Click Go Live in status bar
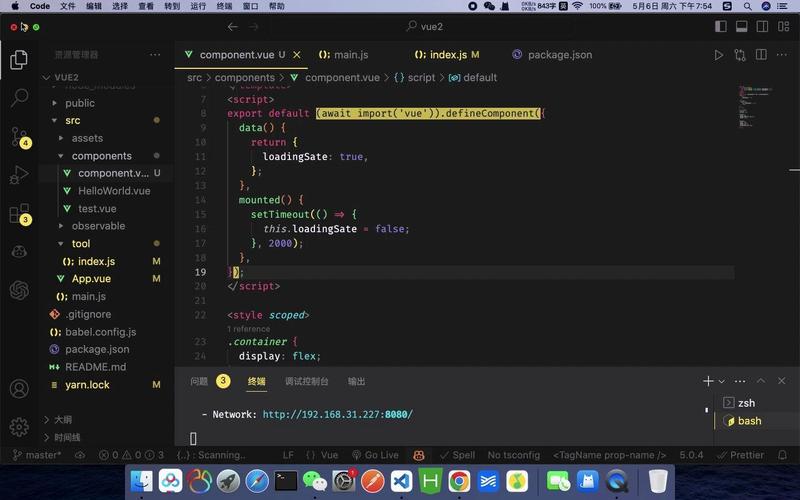Image resolution: width=800 pixels, height=500 pixels. pyautogui.click(x=375, y=455)
